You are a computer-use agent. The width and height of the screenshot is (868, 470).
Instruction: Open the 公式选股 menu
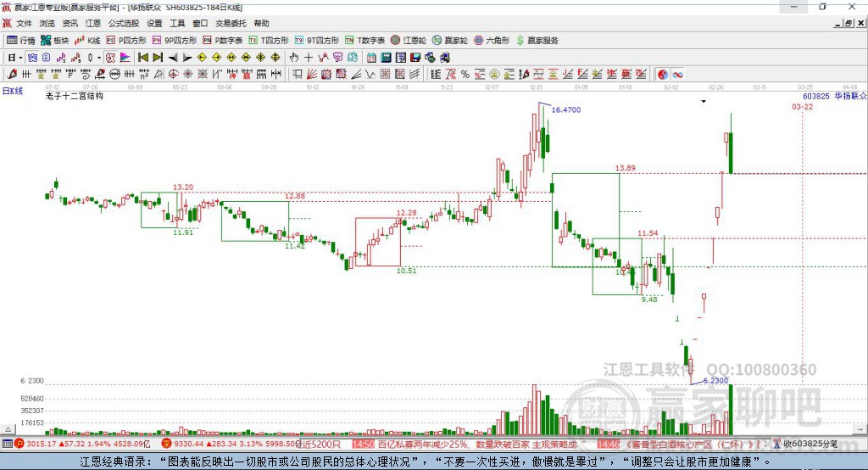pyautogui.click(x=124, y=23)
